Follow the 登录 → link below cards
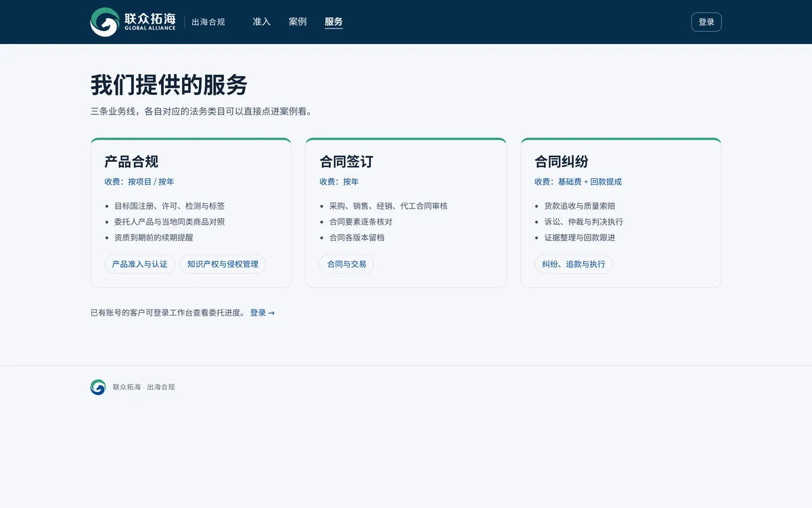Image resolution: width=812 pixels, height=508 pixels. (x=263, y=313)
